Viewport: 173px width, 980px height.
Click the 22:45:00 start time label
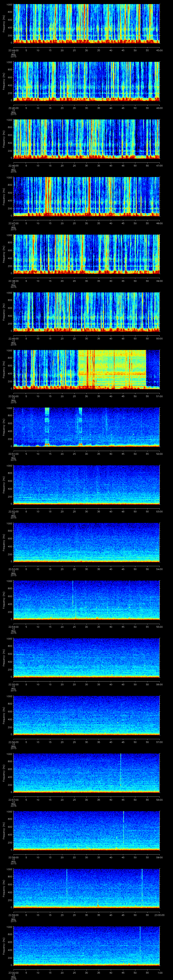click(13, 108)
